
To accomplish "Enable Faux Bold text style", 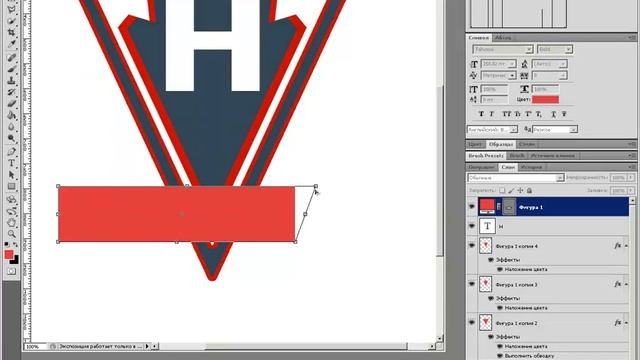I will (x=481, y=114).
